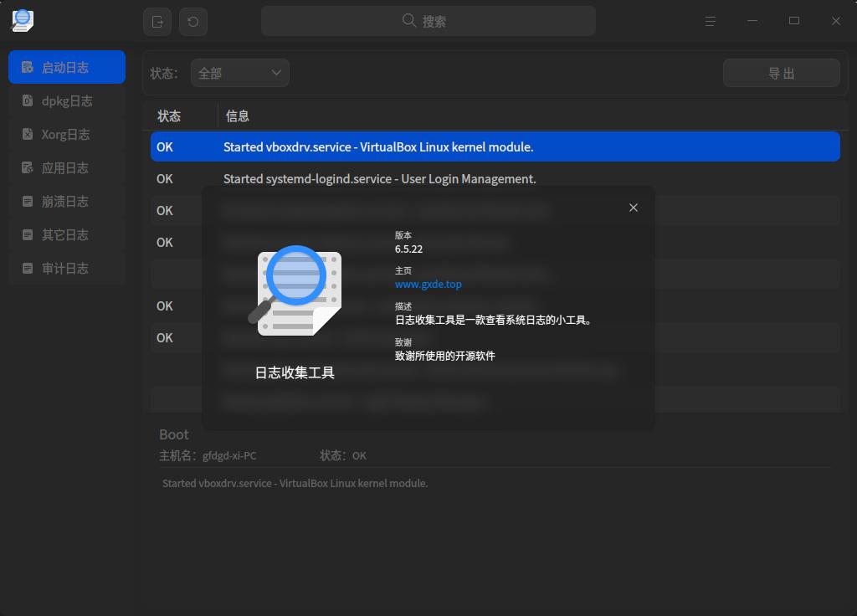Screen dimensions: 857x616
Task: Close the about dialog
Action: 634,207
